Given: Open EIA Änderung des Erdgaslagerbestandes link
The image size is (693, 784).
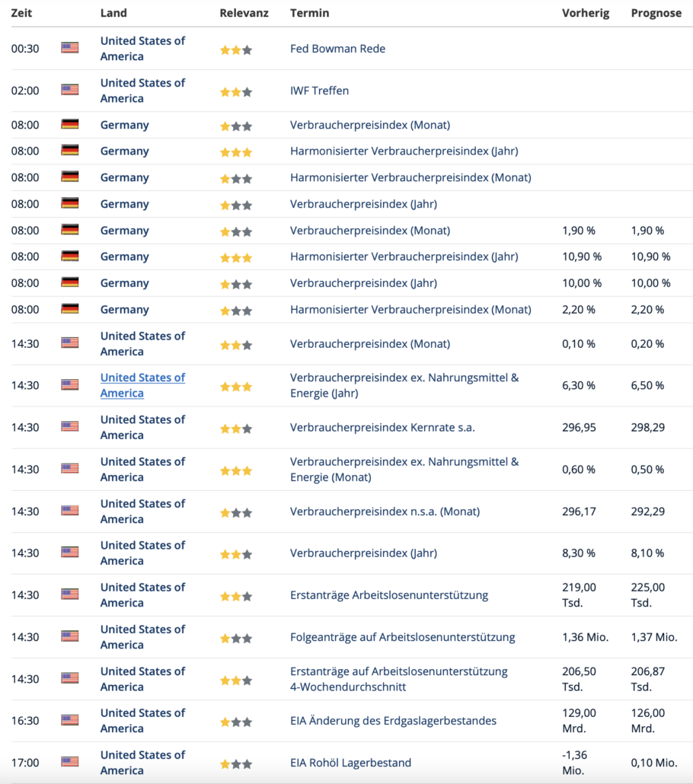Looking at the screenshot, I should click(x=393, y=721).
